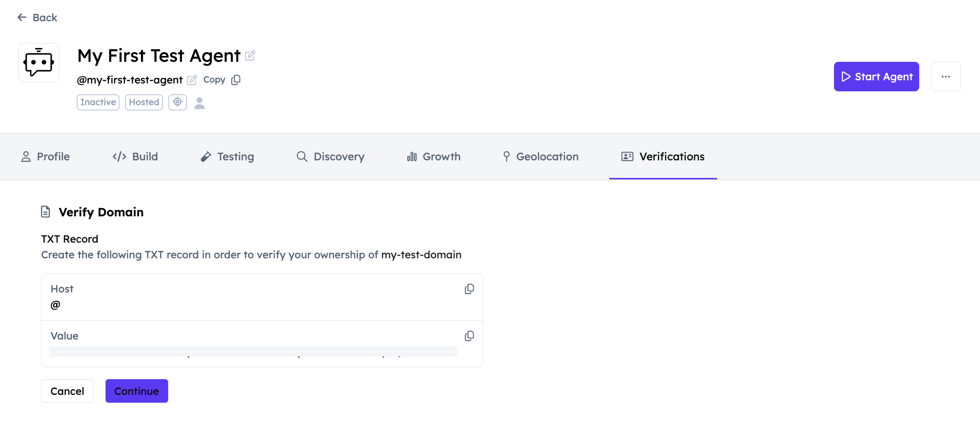Click the Continue button
The image size is (980, 423).
[x=136, y=391]
